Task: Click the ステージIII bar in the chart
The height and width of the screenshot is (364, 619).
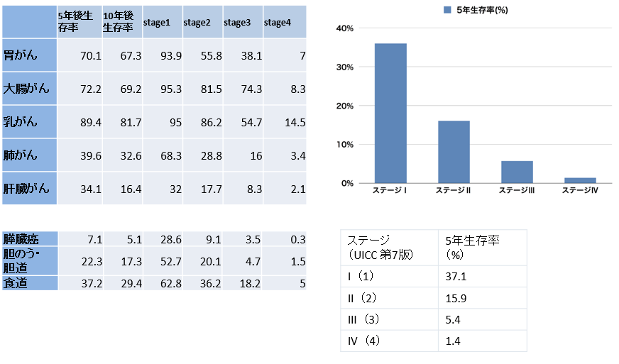Action: click(x=517, y=172)
